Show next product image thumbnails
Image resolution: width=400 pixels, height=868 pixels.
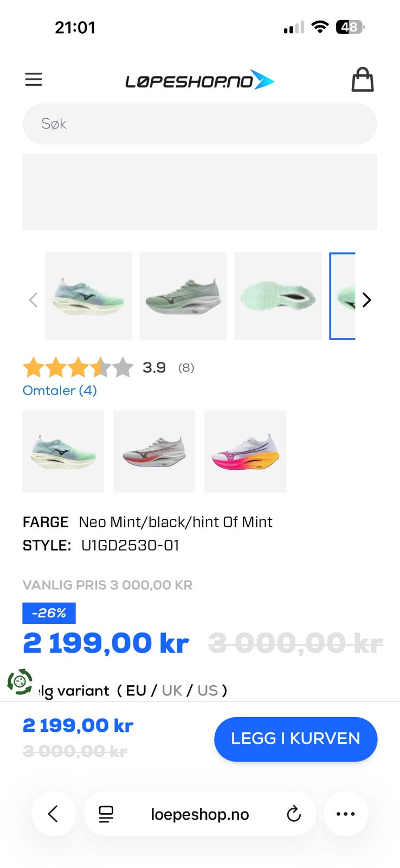367,299
